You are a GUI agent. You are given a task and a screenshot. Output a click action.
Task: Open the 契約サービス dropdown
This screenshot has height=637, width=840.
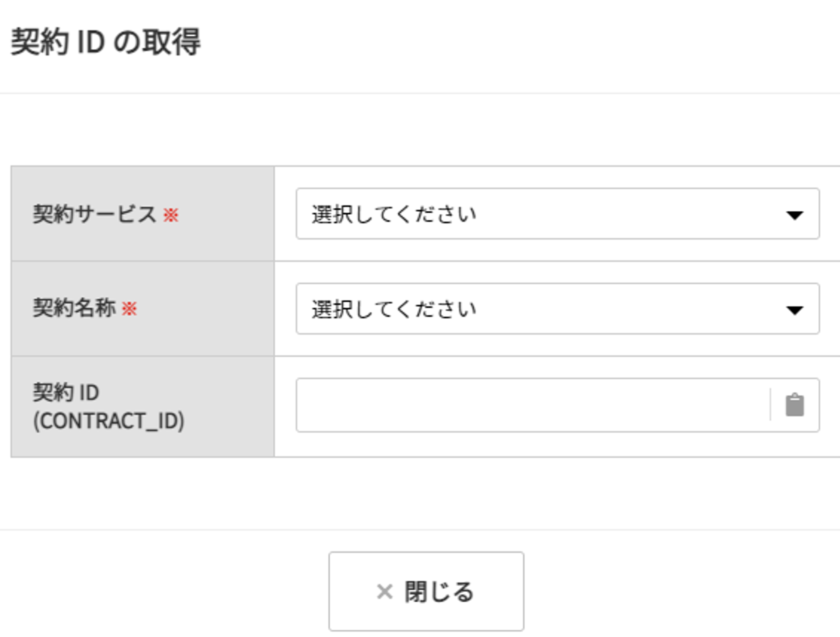tap(558, 214)
